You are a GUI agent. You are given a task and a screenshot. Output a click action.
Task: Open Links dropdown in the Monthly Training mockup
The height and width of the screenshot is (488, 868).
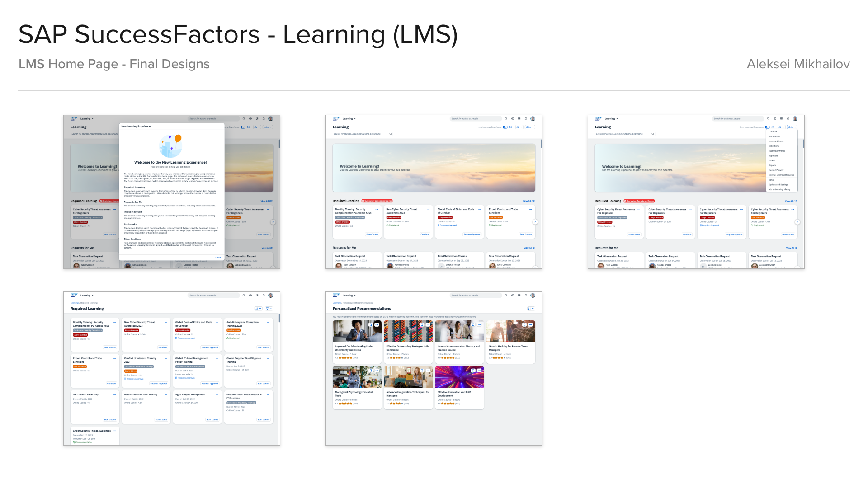point(529,127)
